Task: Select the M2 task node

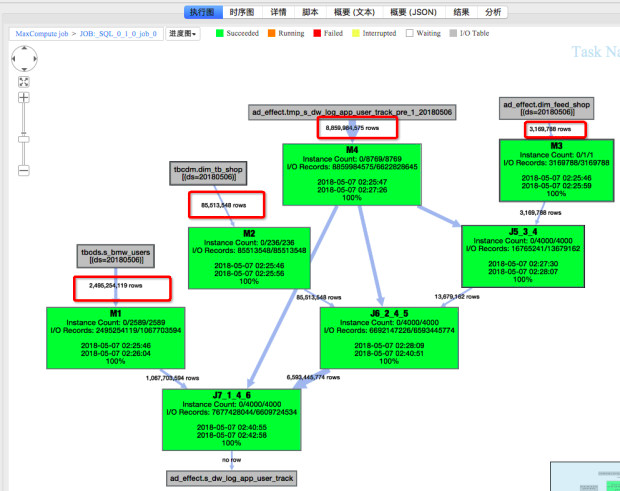Action: [x=249, y=258]
